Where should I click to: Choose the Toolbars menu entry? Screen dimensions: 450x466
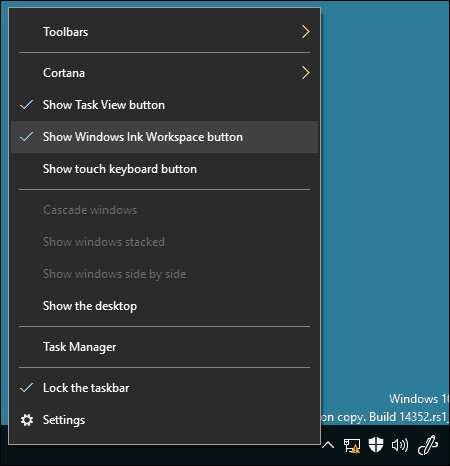[164, 32]
